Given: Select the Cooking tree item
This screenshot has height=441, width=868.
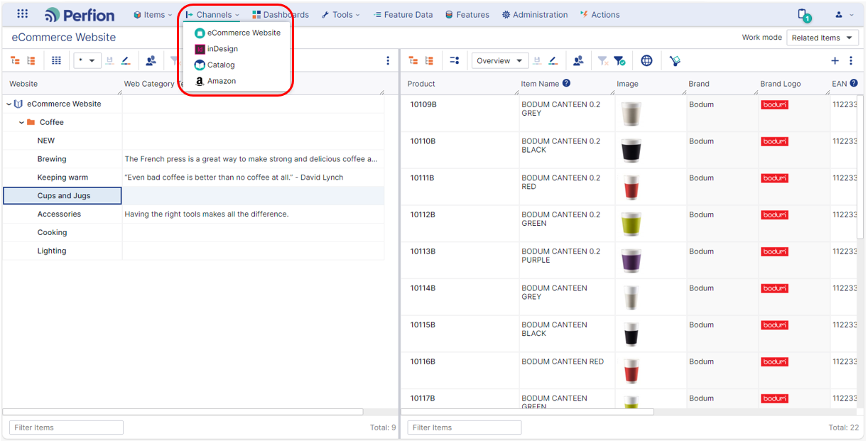Looking at the screenshot, I should [x=52, y=232].
